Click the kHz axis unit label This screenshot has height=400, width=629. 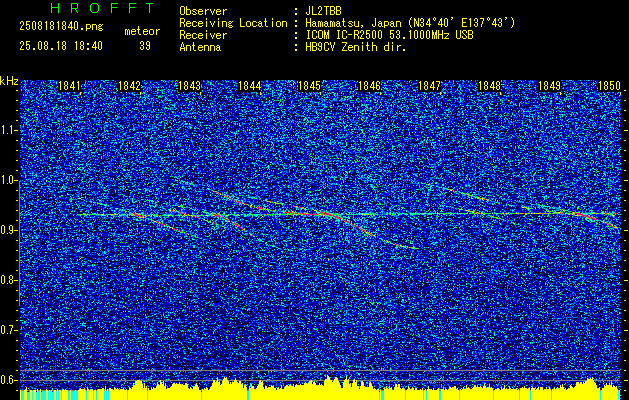click(9, 81)
